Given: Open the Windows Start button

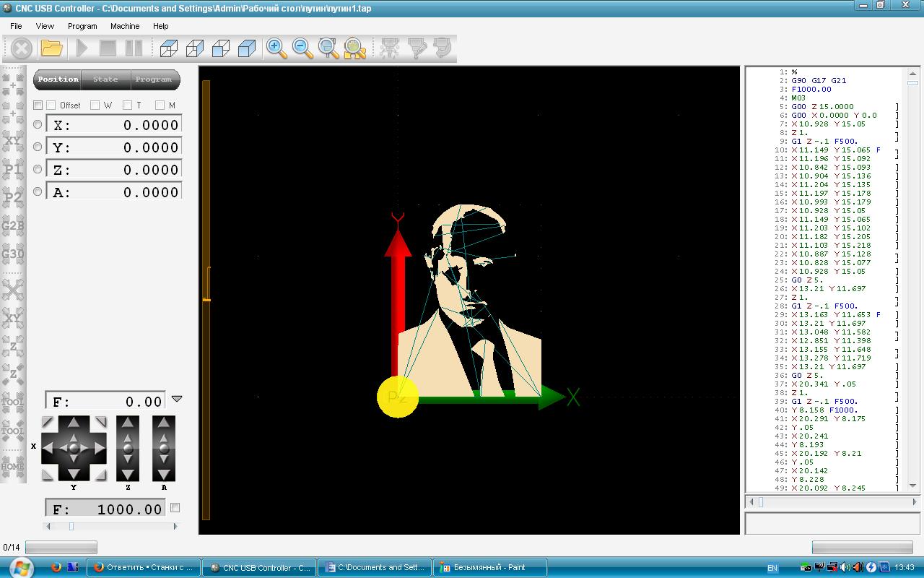Looking at the screenshot, I should (x=21, y=567).
